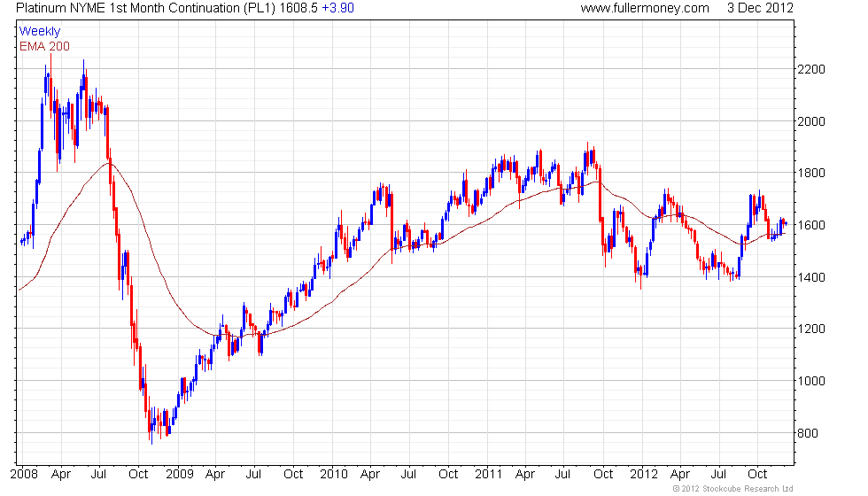This screenshot has width=868, height=496.
Task: Click the 1000 price axis label
Action: 811,381
